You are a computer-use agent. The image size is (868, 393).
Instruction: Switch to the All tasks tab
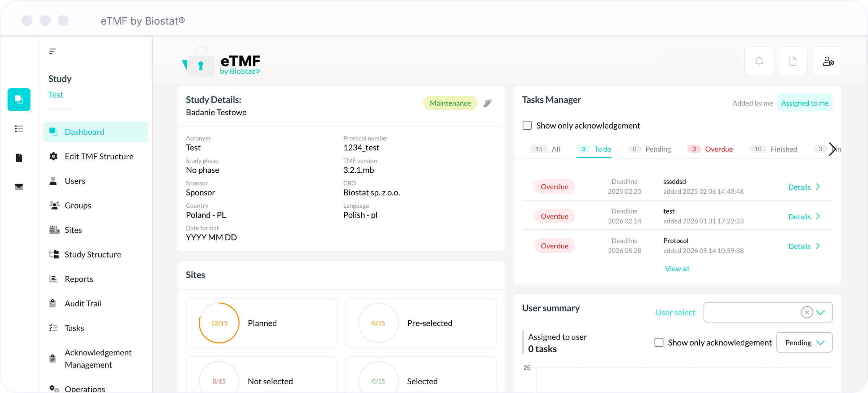point(545,149)
